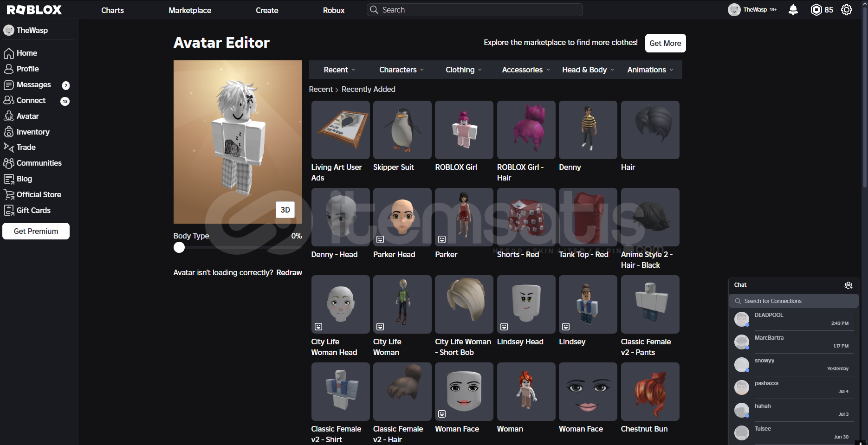Select City Life Woman - Short Bob
The image size is (868, 445).
464,316
